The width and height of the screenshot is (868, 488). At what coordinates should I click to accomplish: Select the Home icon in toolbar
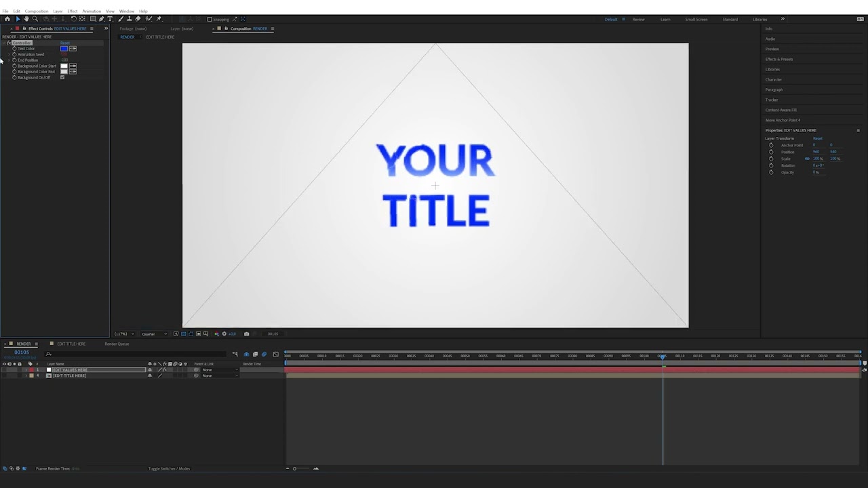point(7,19)
